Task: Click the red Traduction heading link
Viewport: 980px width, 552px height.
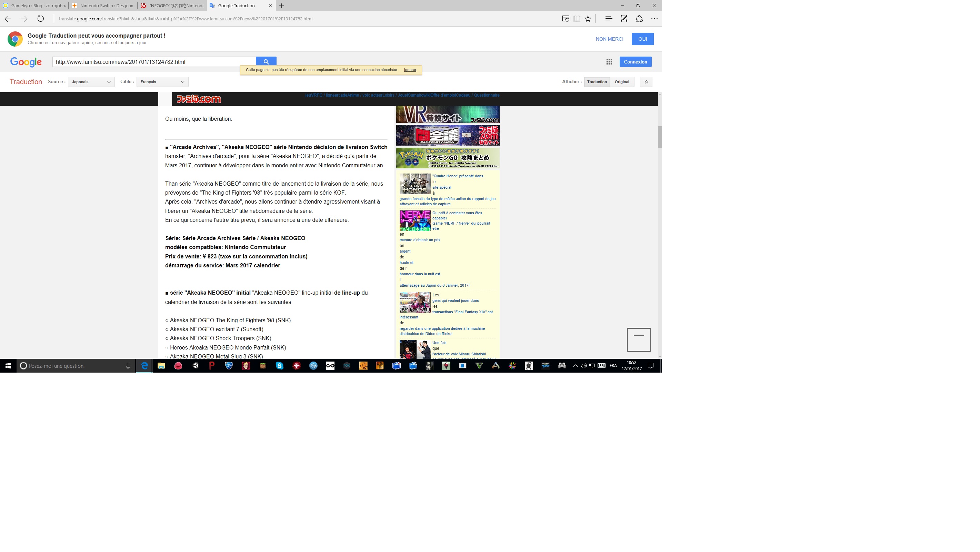Action: pos(26,82)
